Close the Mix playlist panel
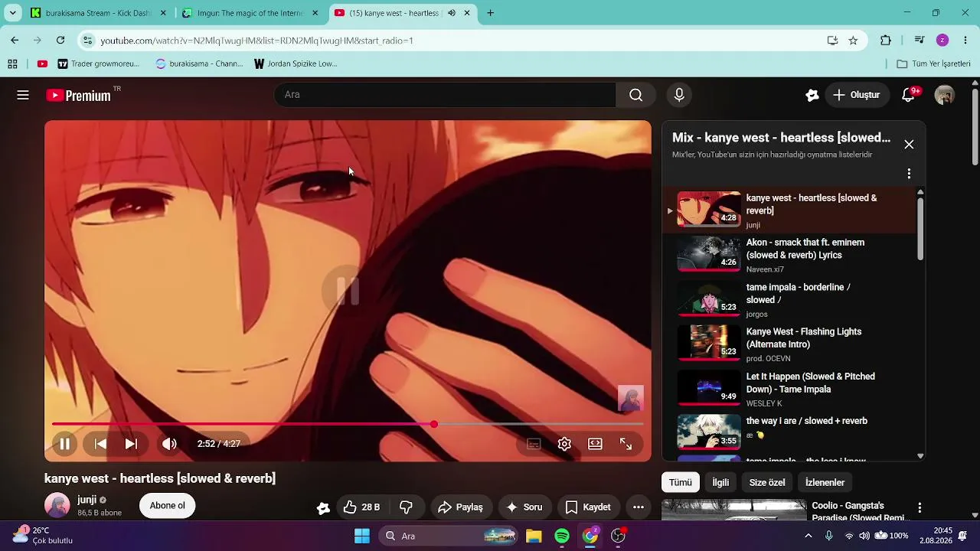 pos(909,145)
